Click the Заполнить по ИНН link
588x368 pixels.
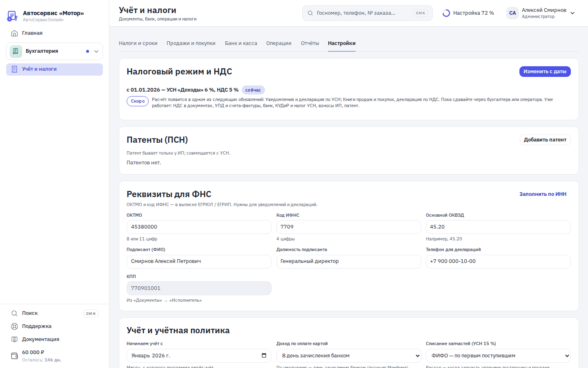(543, 194)
